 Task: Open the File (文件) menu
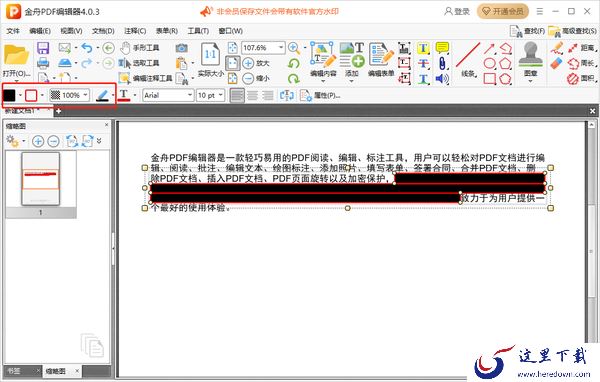13,31
